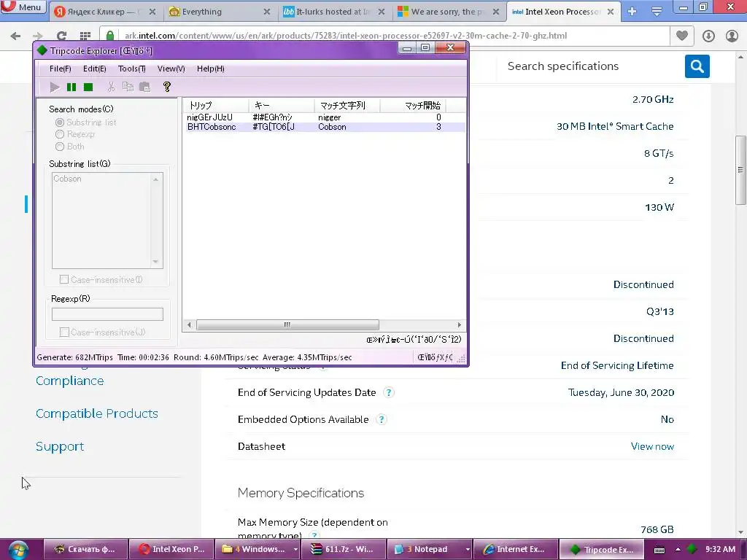Click the Windows Start button

(x=18, y=550)
